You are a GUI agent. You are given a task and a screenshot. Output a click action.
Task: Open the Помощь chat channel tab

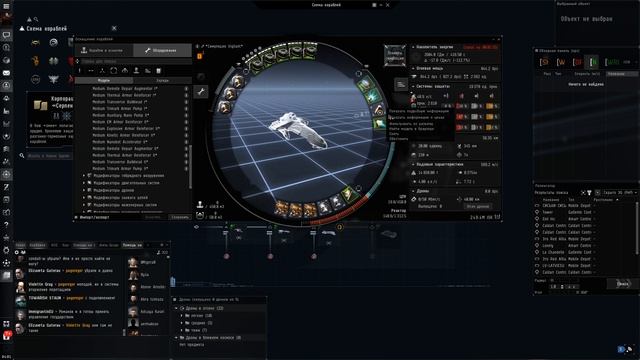click(132, 245)
